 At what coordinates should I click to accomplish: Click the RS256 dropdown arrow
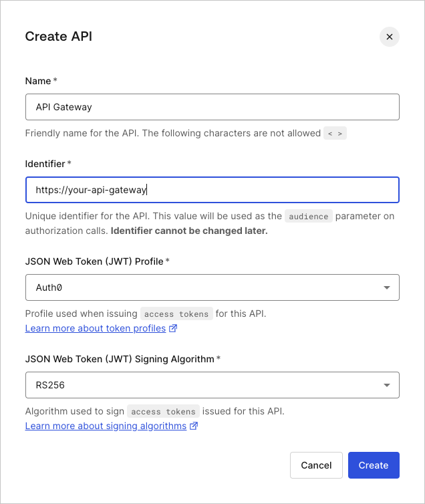(387, 385)
